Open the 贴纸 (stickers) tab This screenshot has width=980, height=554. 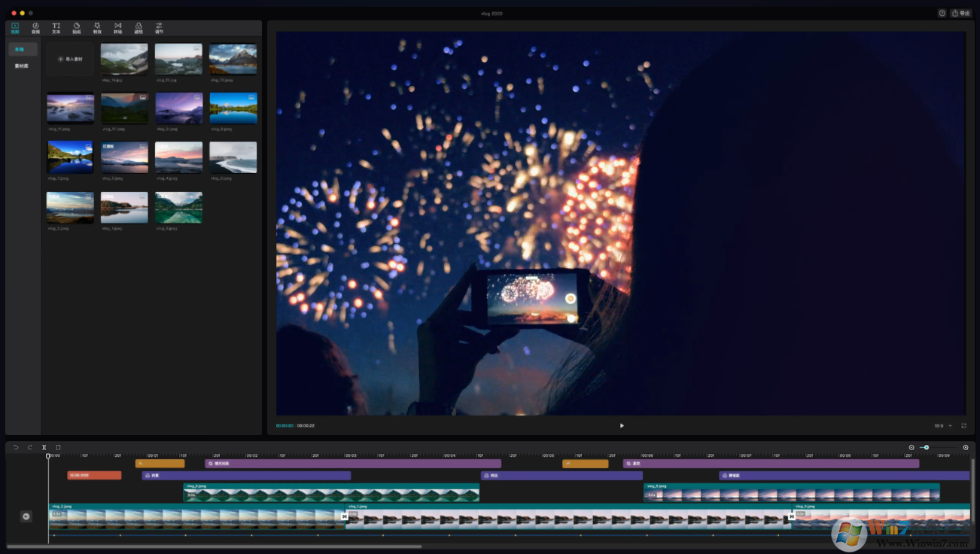76,28
